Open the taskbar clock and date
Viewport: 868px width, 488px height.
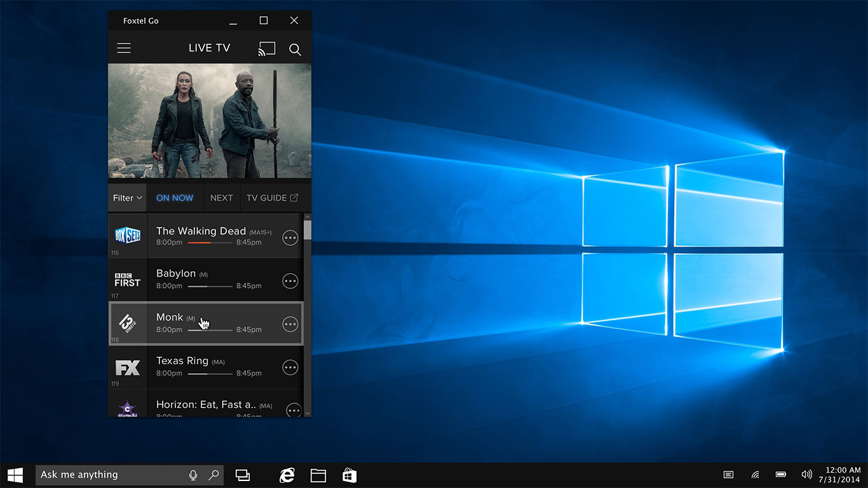839,475
